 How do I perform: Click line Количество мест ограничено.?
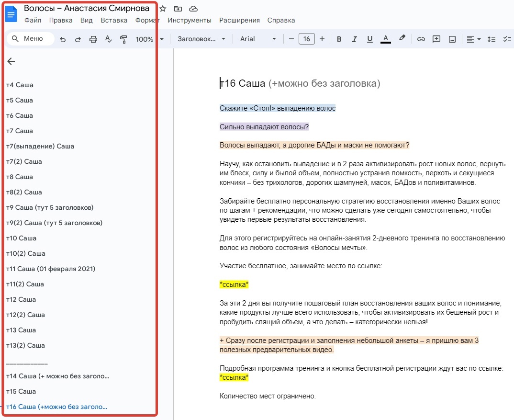(268, 397)
